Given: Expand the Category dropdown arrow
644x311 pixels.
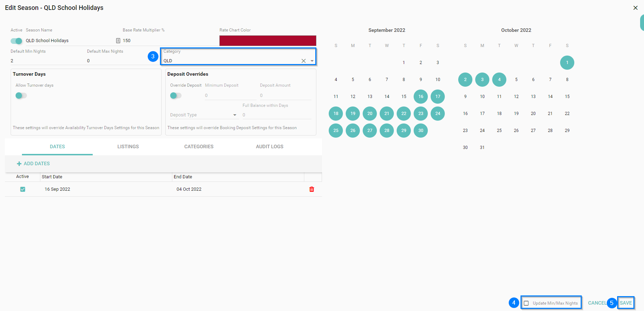Looking at the screenshot, I should pos(312,61).
